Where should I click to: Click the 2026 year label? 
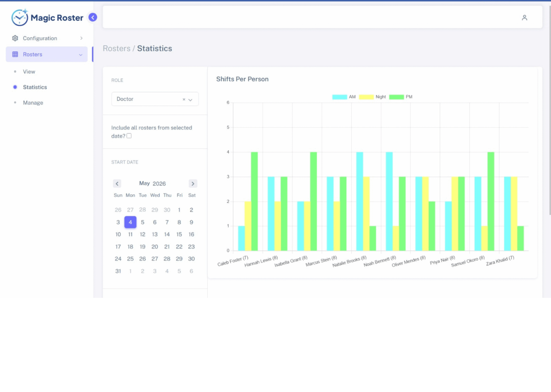pyautogui.click(x=159, y=183)
